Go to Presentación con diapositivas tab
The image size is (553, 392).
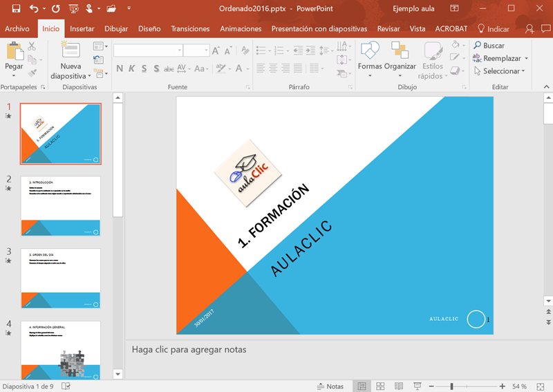point(319,28)
